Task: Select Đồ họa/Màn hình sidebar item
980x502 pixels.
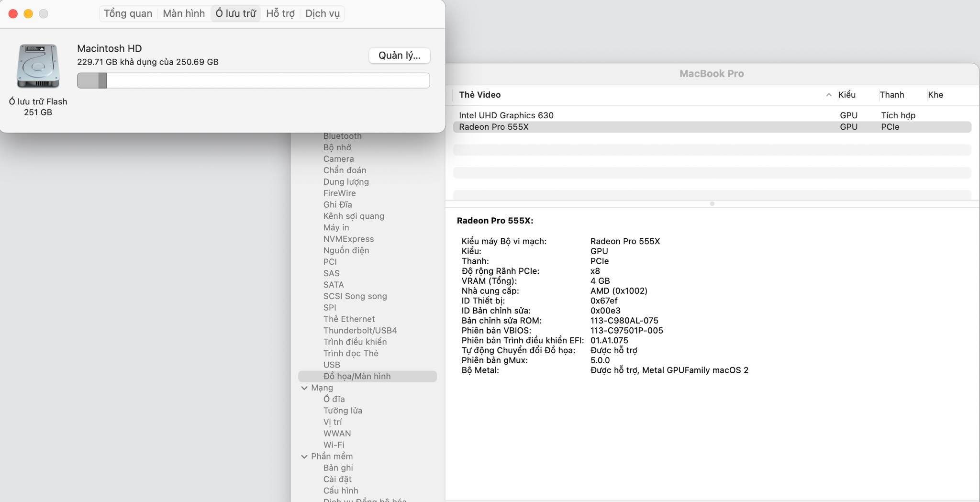Action: (x=356, y=377)
